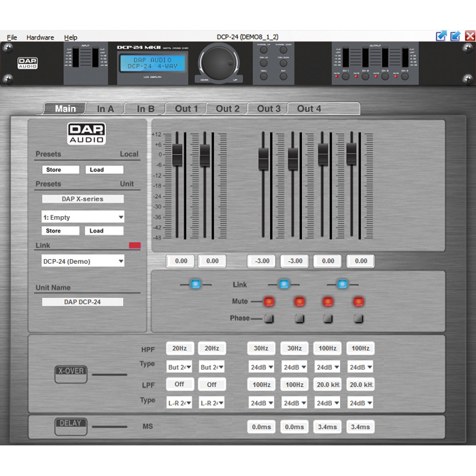Click Store under Presets Local

pyautogui.click(x=61, y=169)
